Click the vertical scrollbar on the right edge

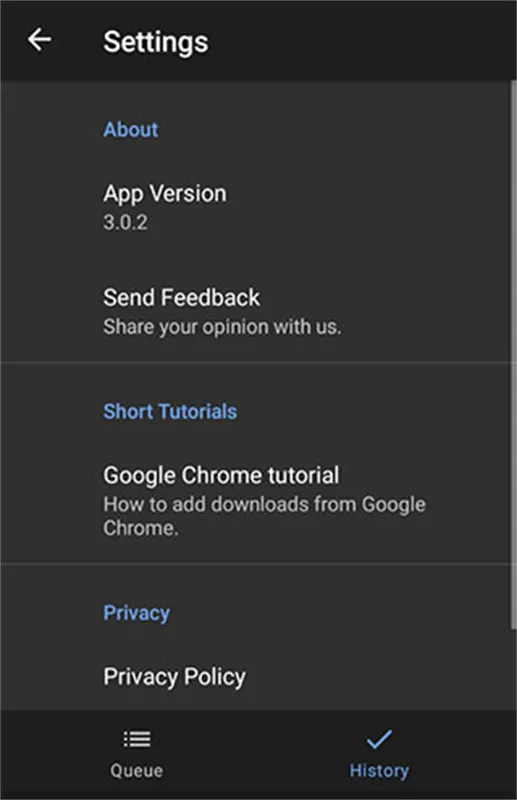[x=513, y=355]
